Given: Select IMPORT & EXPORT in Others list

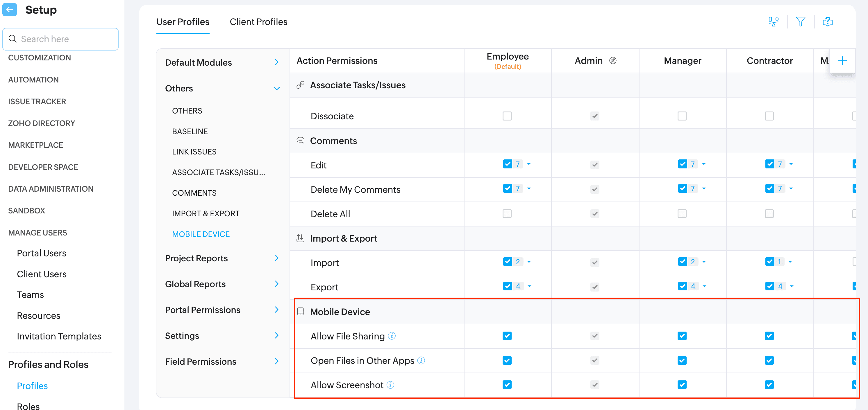Looking at the screenshot, I should 206,213.
